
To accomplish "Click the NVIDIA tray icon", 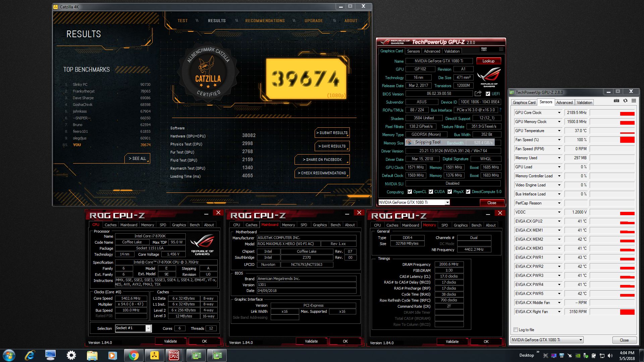I will [x=578, y=356].
